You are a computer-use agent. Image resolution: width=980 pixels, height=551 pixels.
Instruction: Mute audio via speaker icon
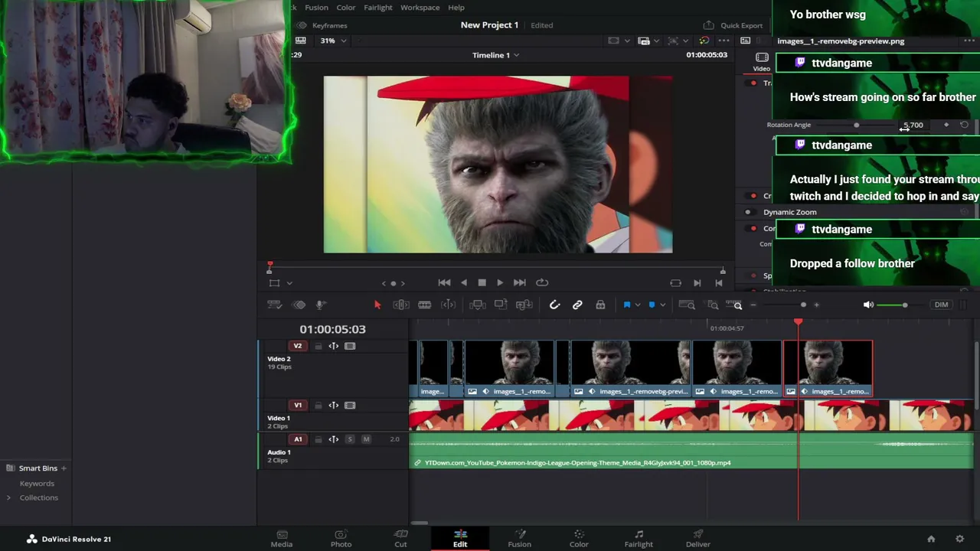tap(868, 305)
